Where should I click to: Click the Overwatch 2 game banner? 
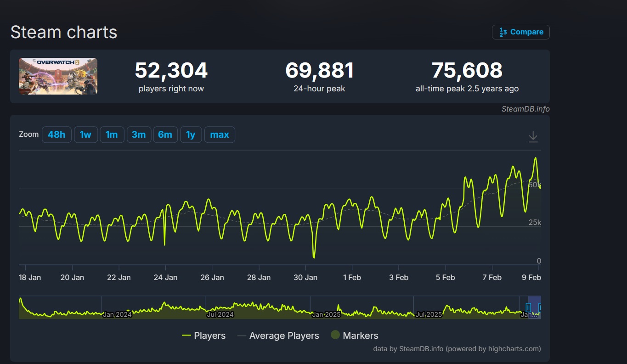(x=58, y=76)
